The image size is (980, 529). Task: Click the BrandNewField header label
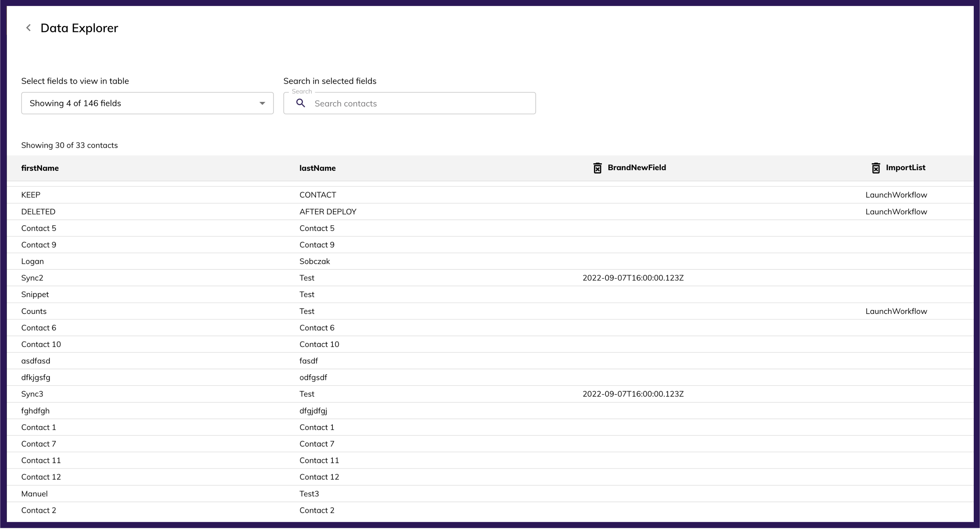click(636, 168)
